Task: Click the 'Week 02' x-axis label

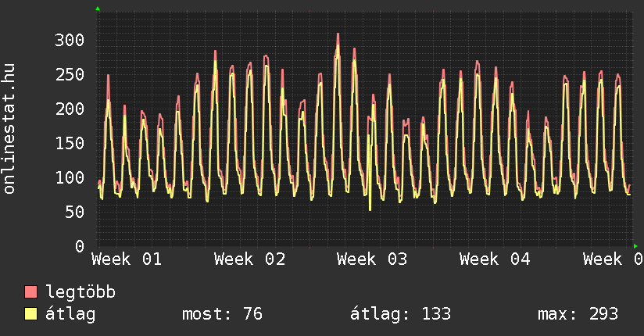Action: coord(249,259)
